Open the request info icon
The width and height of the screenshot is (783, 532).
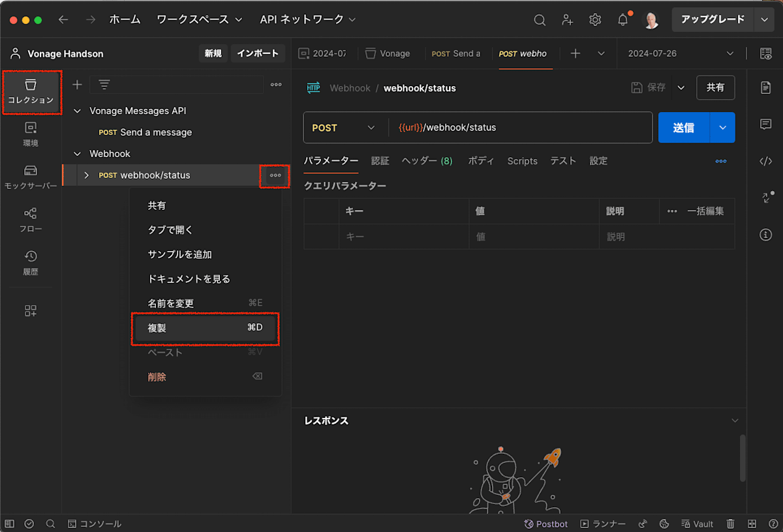766,235
